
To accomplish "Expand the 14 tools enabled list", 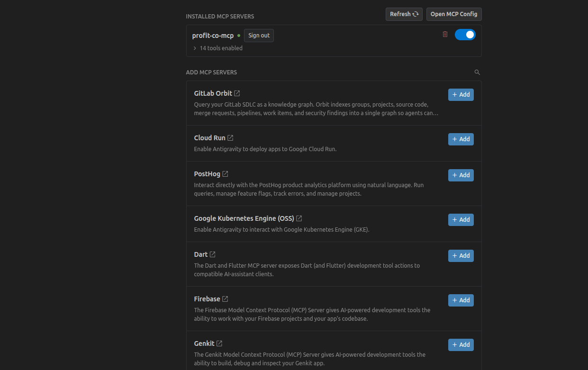I will 218,48.
